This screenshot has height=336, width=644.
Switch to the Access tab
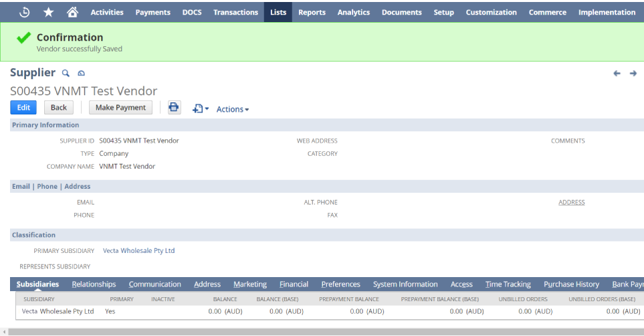pos(461,284)
